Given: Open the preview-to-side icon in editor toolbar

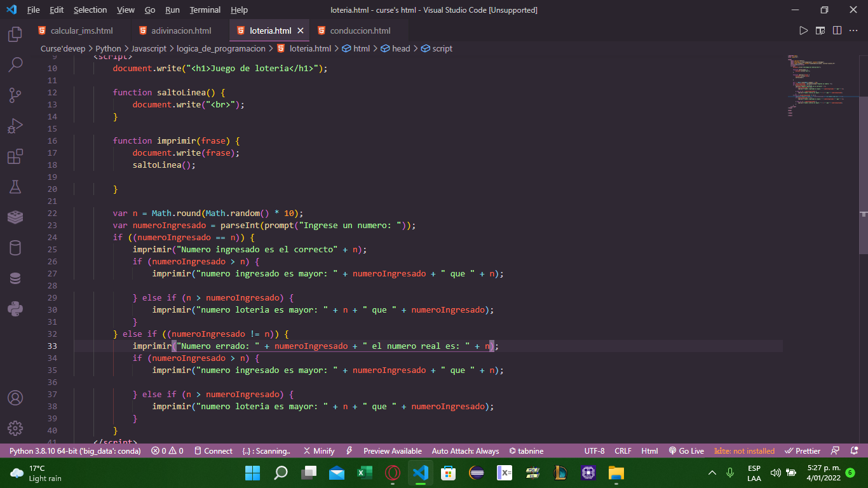Looking at the screenshot, I should 820,30.
